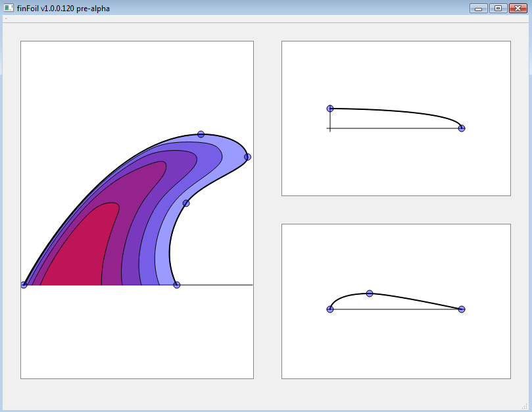This screenshot has height=412, width=532.
Task: Select the foil profile leading-edge point in the lower-right panel
Action: click(x=330, y=309)
